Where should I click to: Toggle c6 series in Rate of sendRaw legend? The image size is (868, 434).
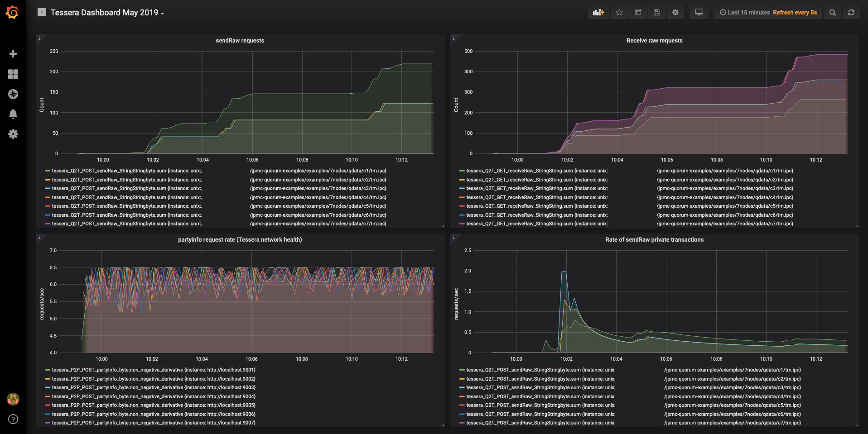(633, 414)
